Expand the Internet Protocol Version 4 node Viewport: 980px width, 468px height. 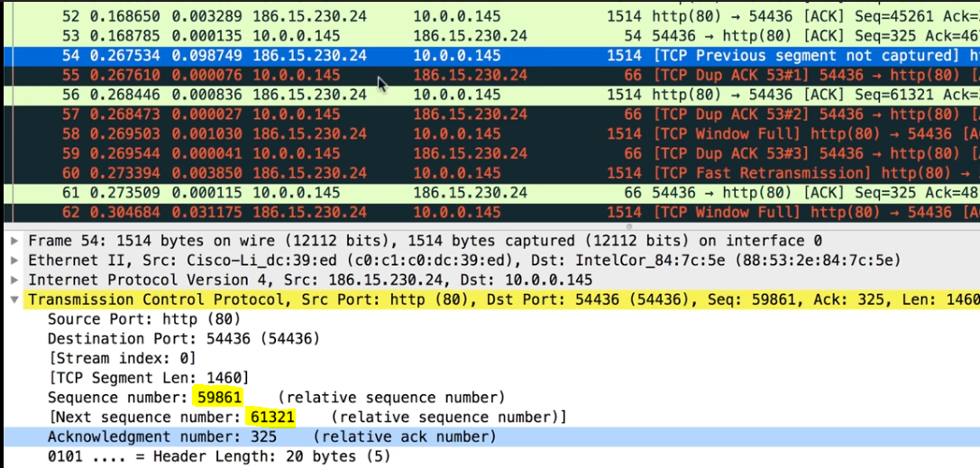[14, 280]
